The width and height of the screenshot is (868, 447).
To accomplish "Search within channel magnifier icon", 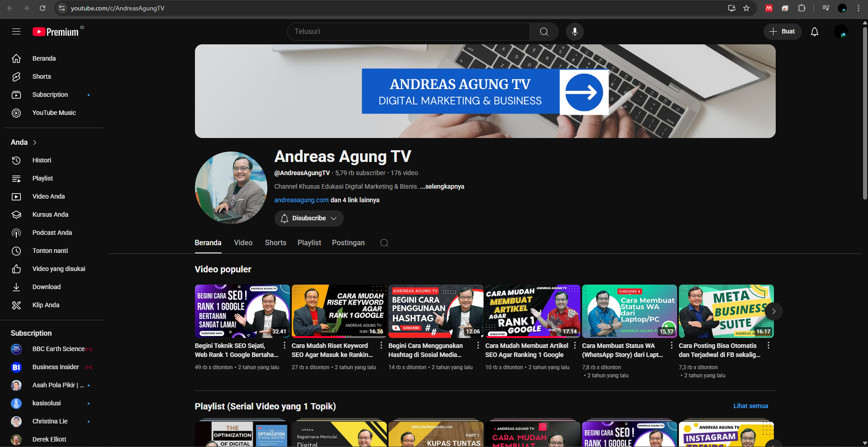I will coord(384,243).
